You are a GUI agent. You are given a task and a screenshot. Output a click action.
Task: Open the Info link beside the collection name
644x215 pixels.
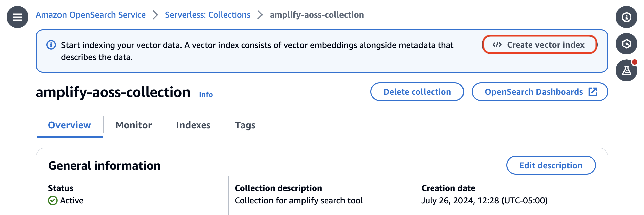tap(205, 94)
